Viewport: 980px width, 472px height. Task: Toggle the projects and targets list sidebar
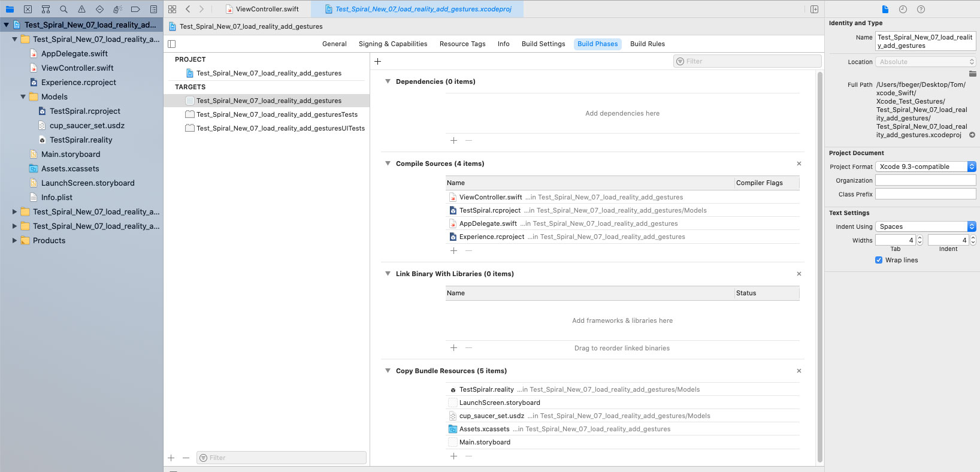(172, 44)
